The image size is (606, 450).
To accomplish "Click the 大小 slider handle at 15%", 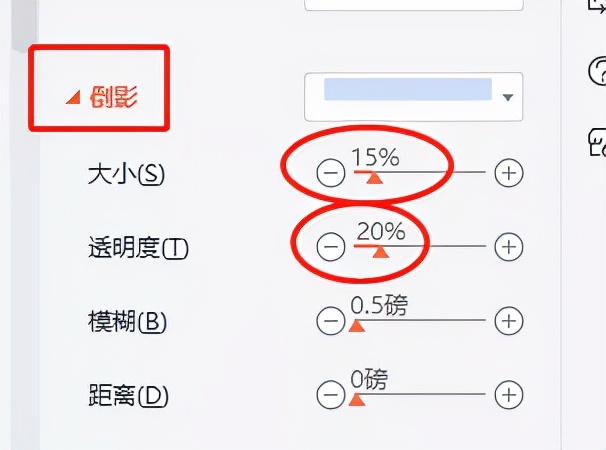I will coord(374,178).
